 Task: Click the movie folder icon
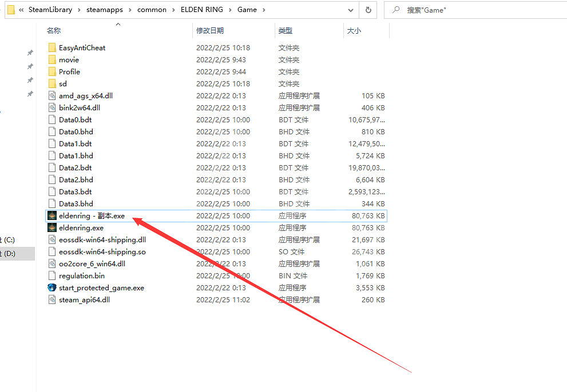pos(52,60)
